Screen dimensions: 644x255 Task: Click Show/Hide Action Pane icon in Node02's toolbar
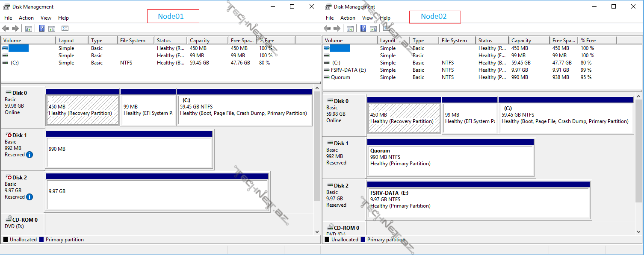(373, 29)
